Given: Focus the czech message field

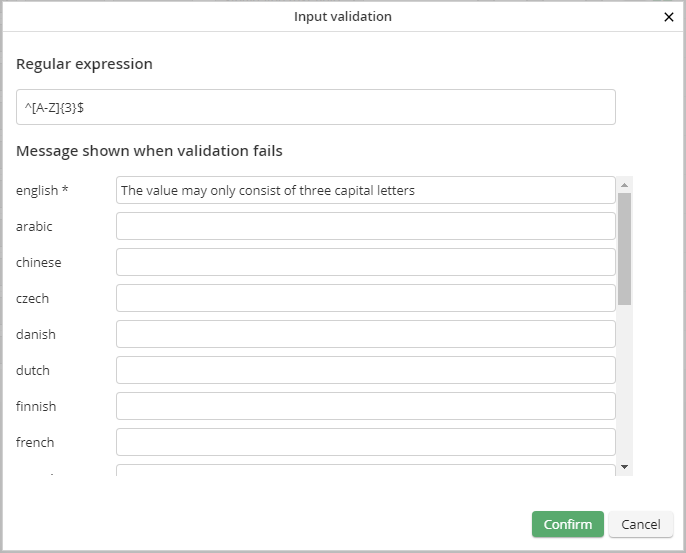Looking at the screenshot, I should pyautogui.click(x=366, y=298).
